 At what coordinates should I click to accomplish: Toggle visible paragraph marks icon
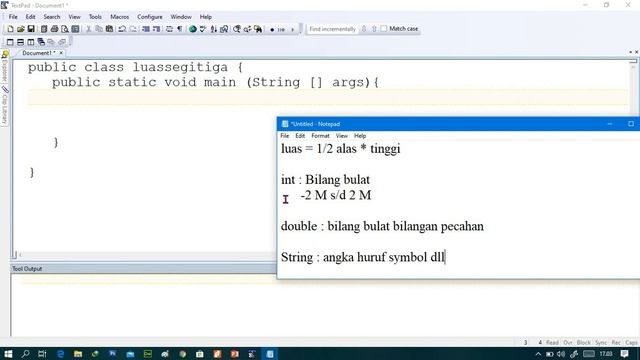click(180, 29)
